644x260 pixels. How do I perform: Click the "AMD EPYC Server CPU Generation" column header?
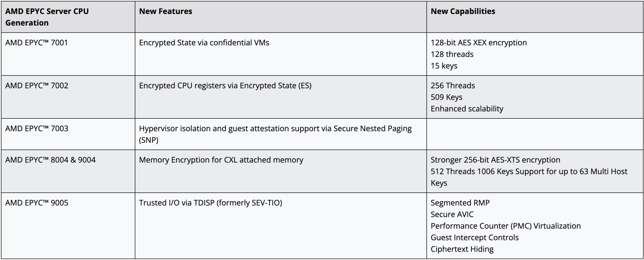47,17
